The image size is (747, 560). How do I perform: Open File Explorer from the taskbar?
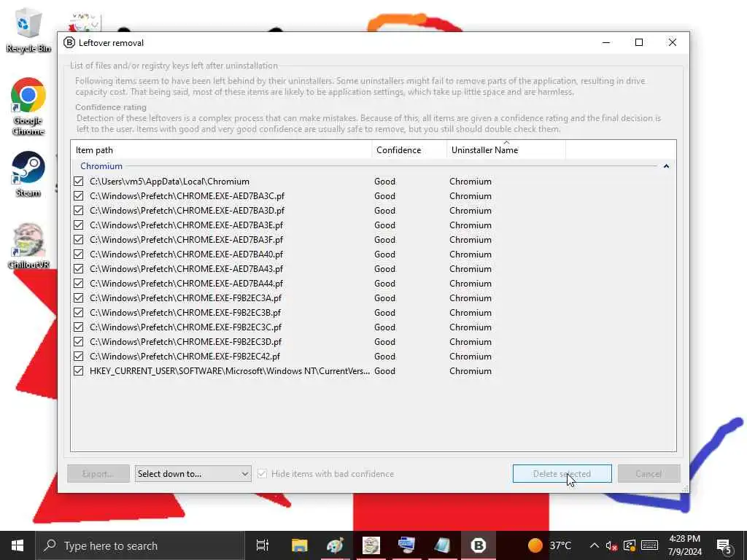(299, 545)
